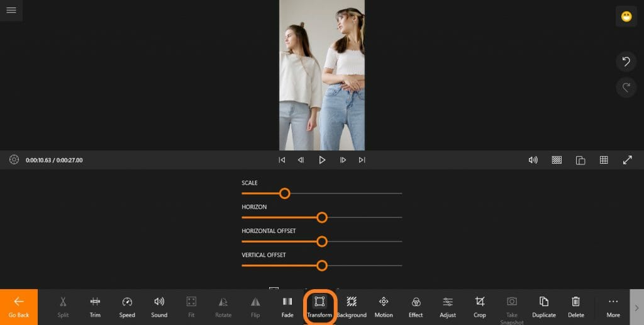Select the Flip tool
Screen dimensions: 644x325
click(255, 307)
